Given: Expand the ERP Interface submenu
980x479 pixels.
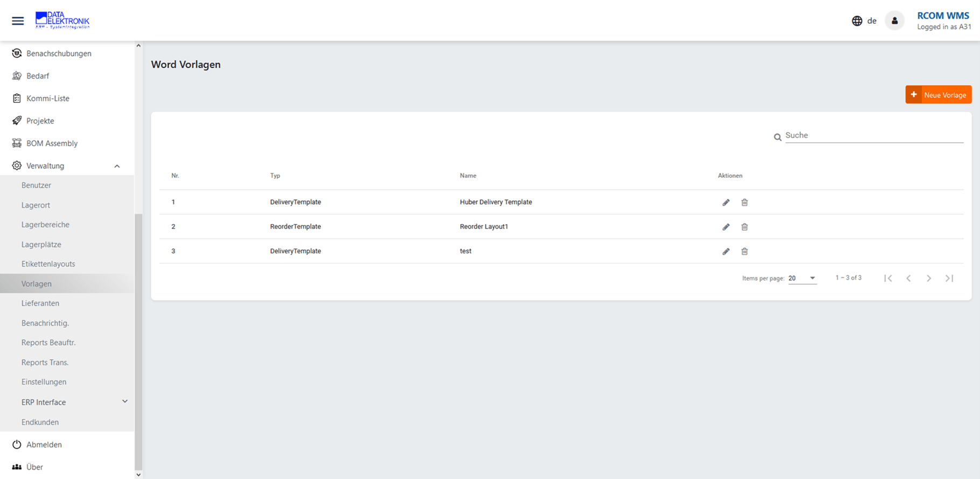Looking at the screenshot, I should [x=124, y=401].
